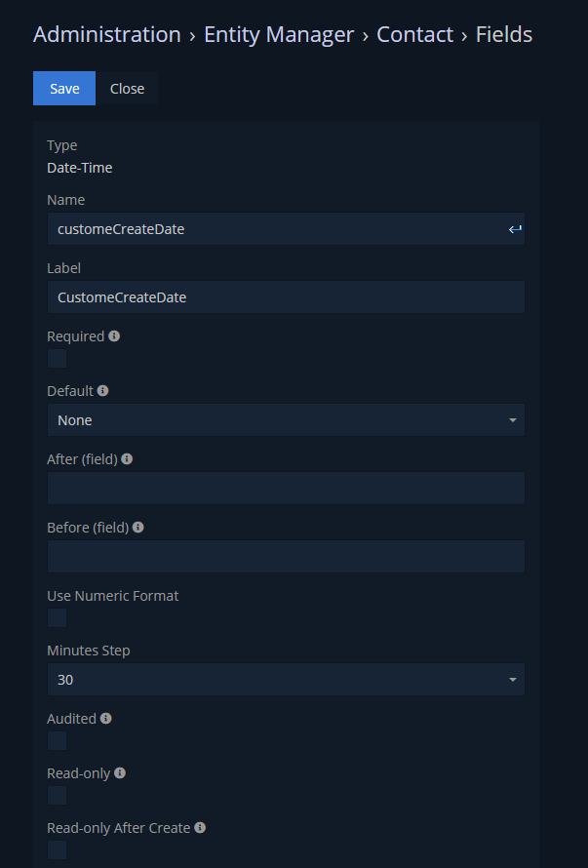Image resolution: width=588 pixels, height=868 pixels.
Task: Click the Audited info icon
Action: tap(105, 718)
